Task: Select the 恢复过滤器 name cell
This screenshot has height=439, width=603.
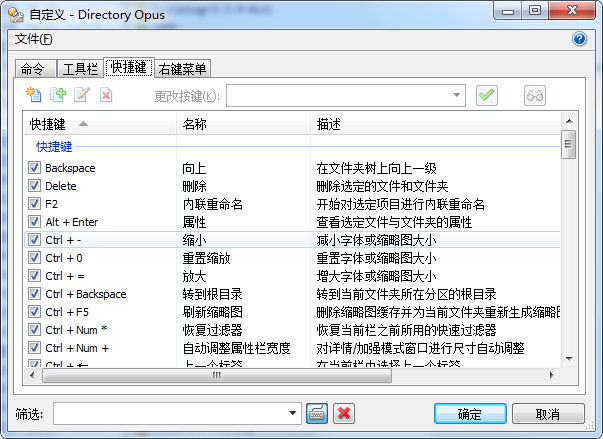Action: coord(213,331)
